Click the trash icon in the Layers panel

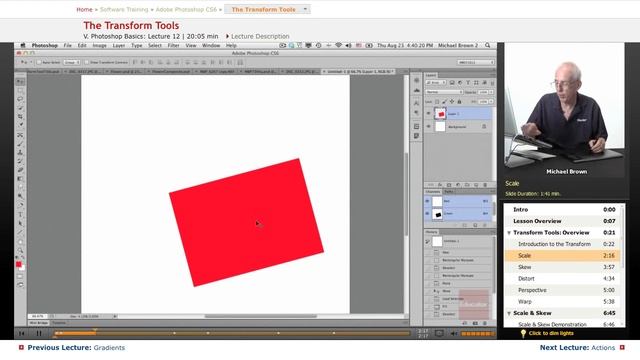click(485, 185)
